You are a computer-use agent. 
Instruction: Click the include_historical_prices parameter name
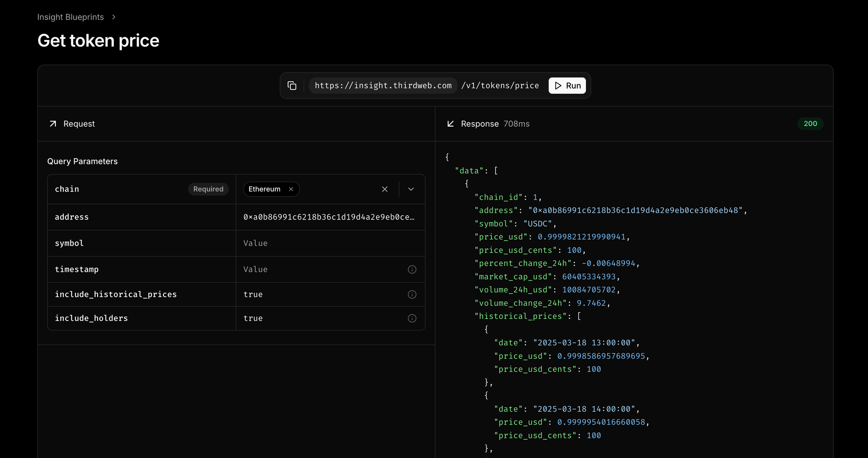[x=116, y=294]
